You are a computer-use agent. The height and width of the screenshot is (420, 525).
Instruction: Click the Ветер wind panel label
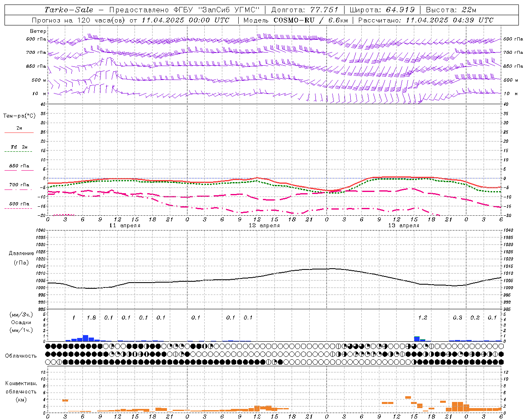[x=38, y=31]
